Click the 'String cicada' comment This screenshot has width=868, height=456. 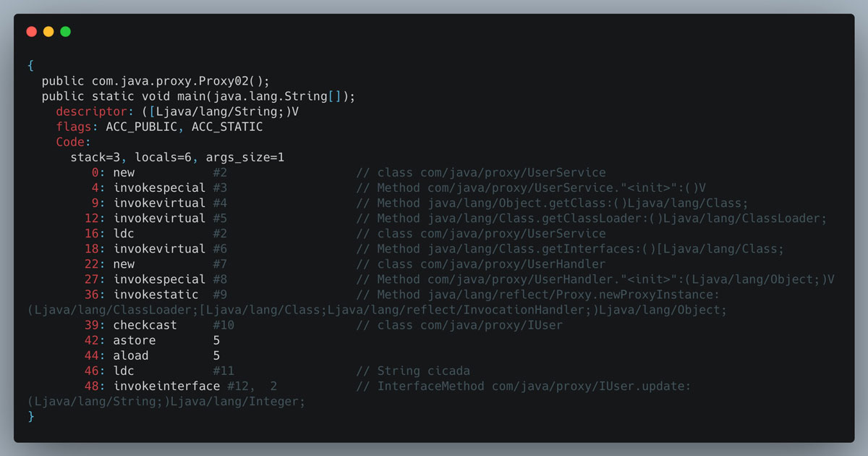pos(423,371)
